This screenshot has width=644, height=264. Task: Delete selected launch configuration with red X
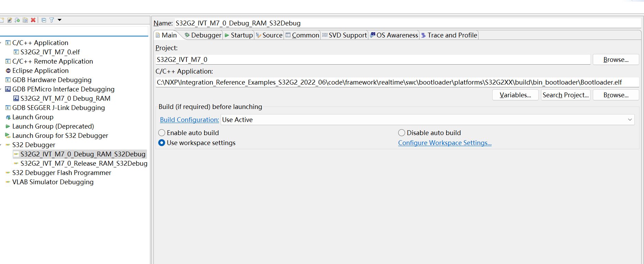33,20
